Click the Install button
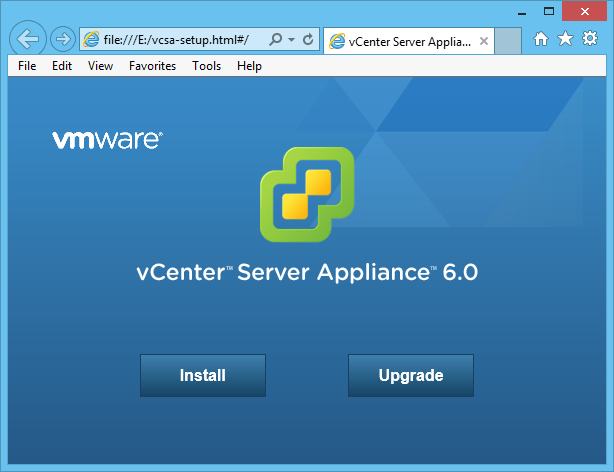The image size is (614, 472). point(203,376)
